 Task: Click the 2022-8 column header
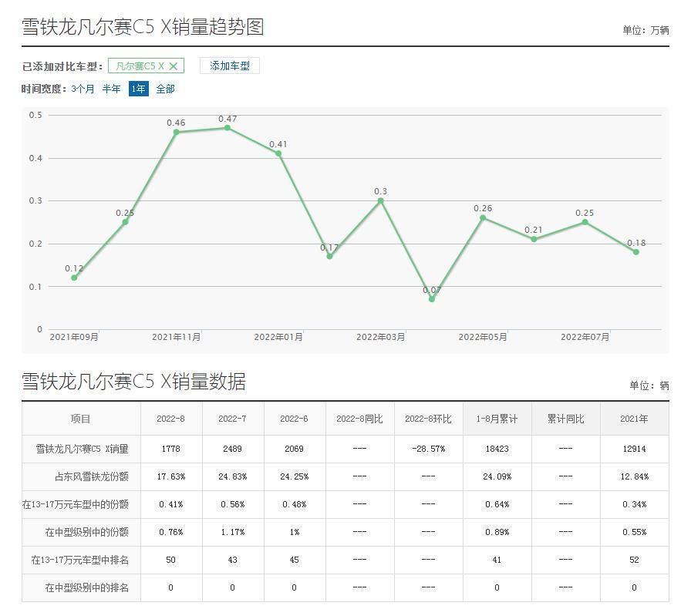(170, 419)
